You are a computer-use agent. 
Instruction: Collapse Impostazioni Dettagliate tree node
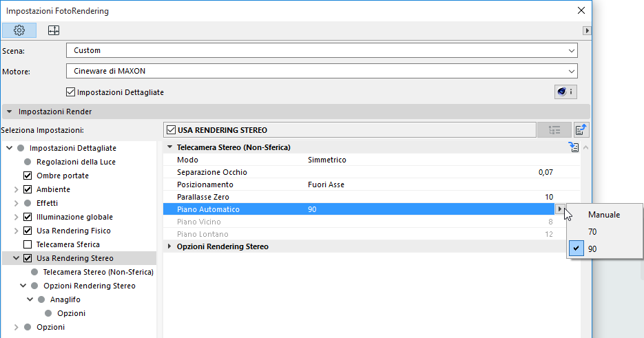click(10, 148)
